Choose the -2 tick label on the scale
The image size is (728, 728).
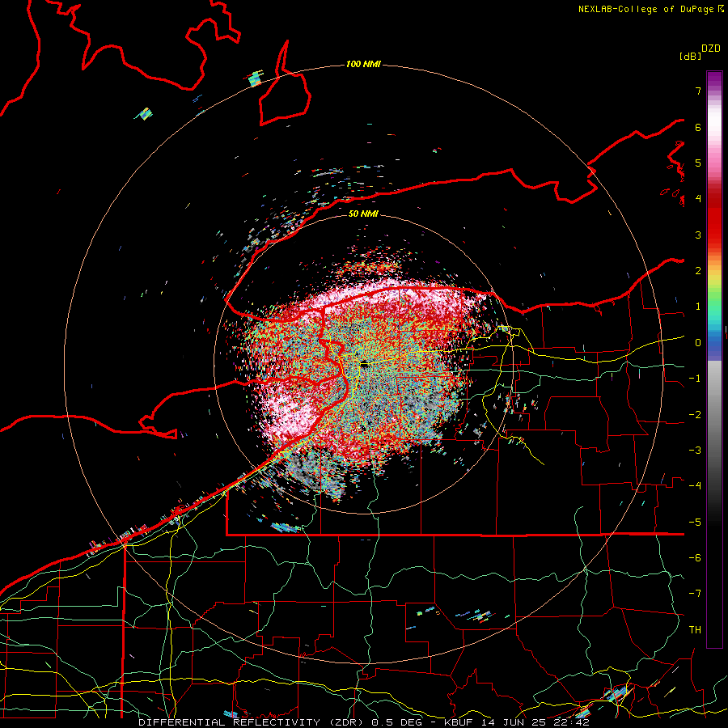point(695,415)
